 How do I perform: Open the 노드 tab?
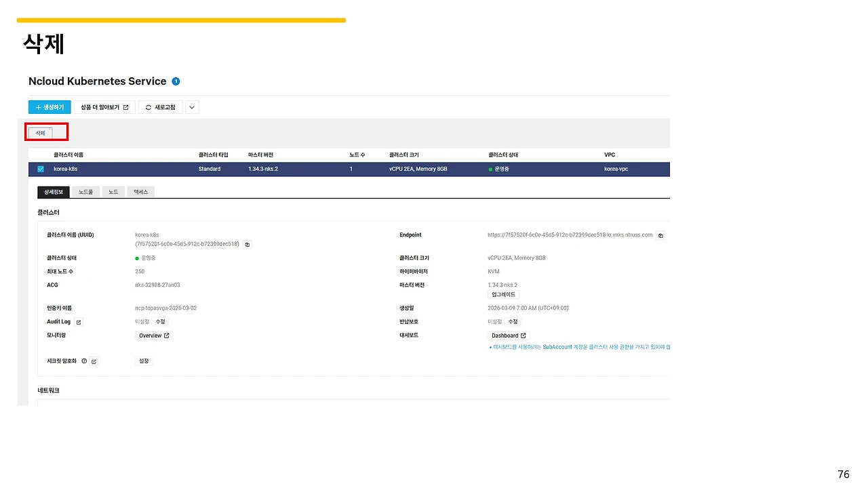click(113, 192)
